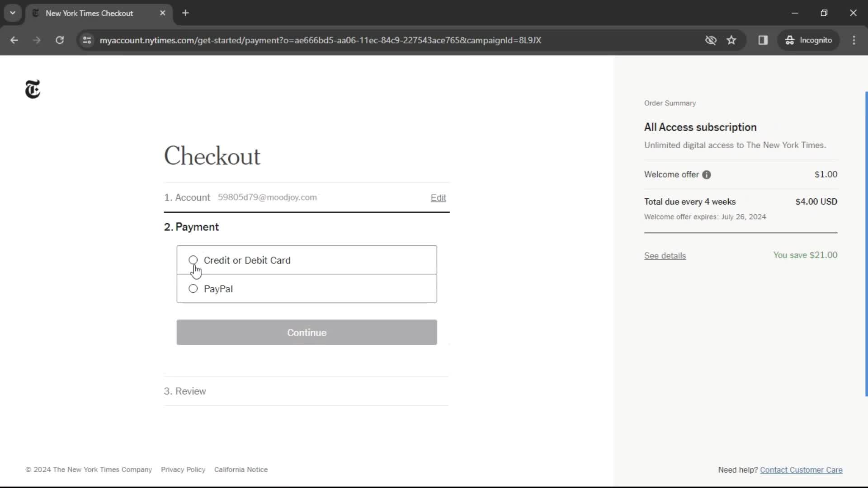
Task: Click the 2. Payment heading
Action: (191, 227)
